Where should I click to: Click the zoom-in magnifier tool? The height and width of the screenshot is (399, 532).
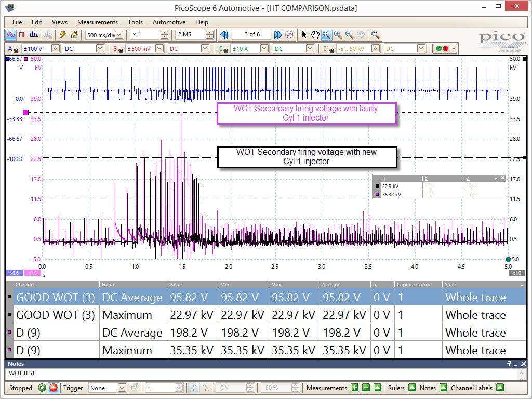(x=338, y=35)
